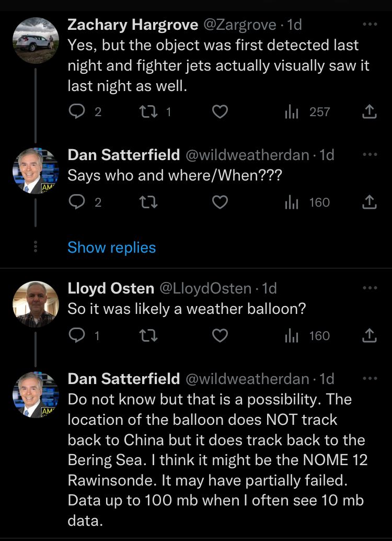Reply to "Says who and where/When???" tweet
This screenshot has width=392, height=541.
77,202
